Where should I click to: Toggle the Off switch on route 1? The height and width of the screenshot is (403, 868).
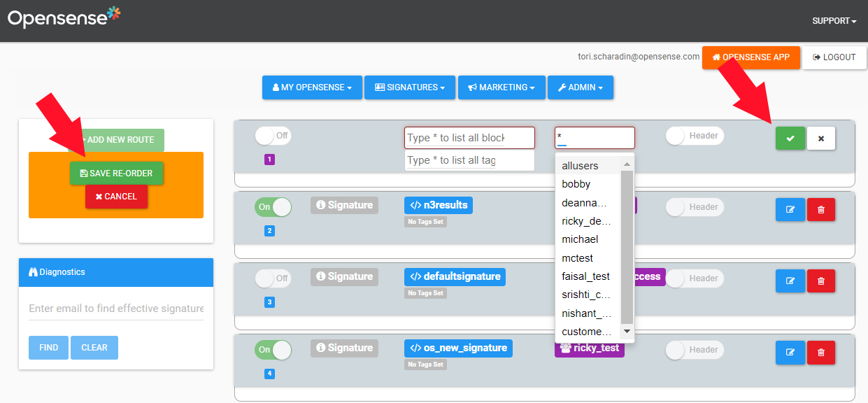[x=273, y=136]
